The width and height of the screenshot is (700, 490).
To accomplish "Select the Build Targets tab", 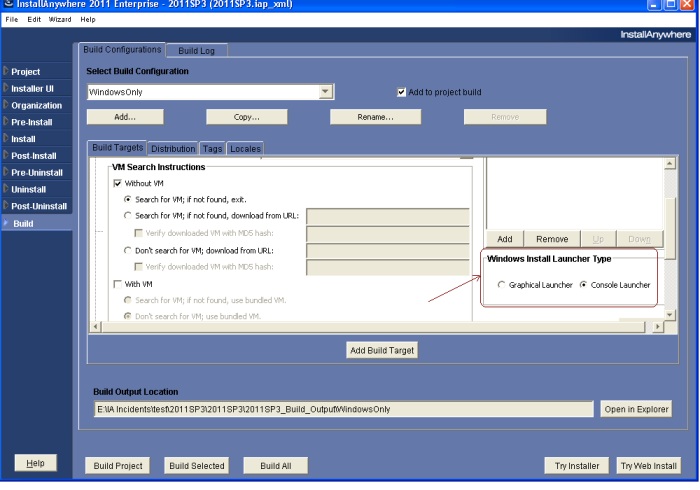I will pyautogui.click(x=117, y=148).
